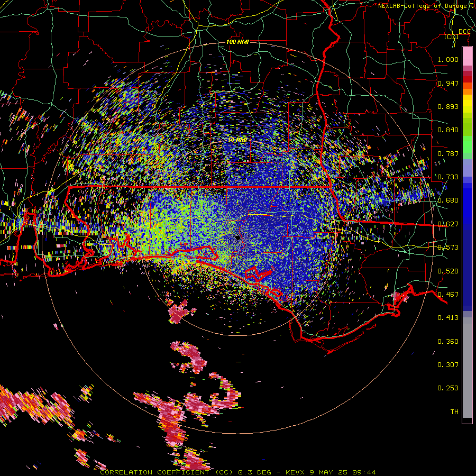Click the [CC] legend heading
Screen dimensions: 476x476
(x=452, y=36)
